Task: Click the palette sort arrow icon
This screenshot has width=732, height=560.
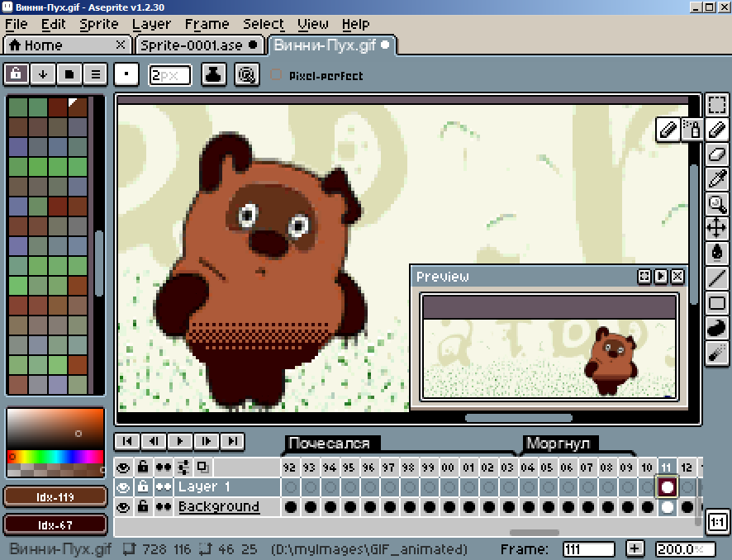Action: point(43,74)
